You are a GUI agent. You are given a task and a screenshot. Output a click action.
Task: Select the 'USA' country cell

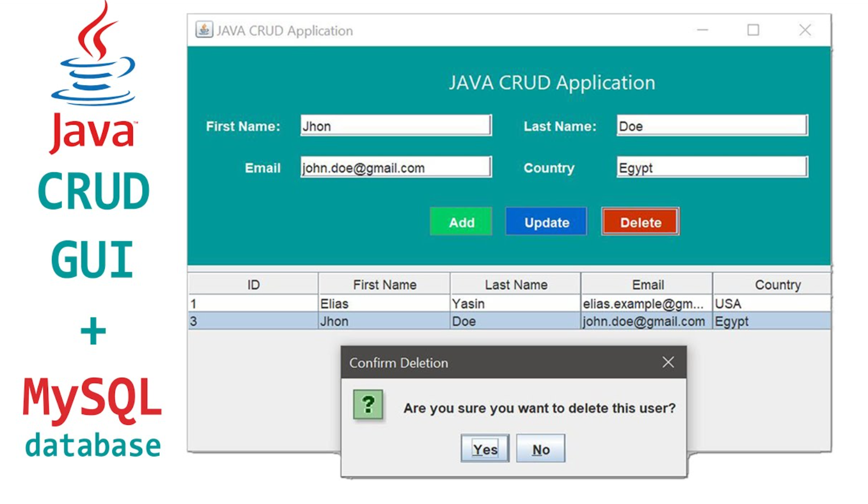coord(772,303)
